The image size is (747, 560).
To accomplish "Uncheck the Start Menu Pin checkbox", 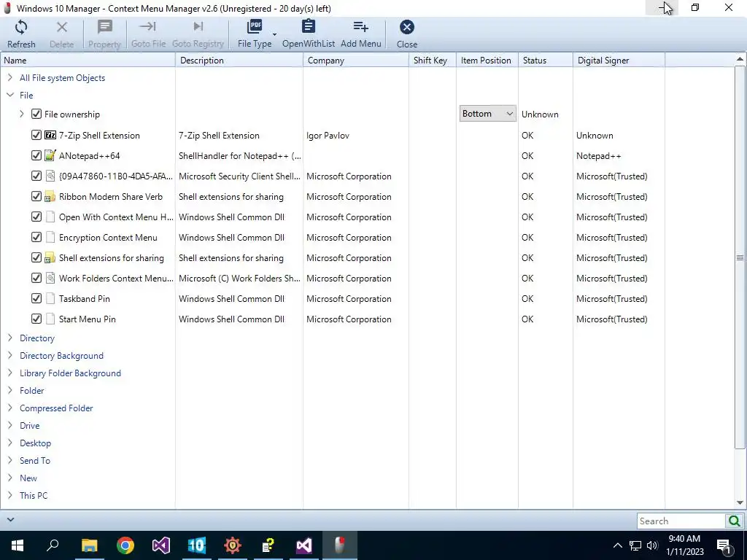I will click(36, 319).
